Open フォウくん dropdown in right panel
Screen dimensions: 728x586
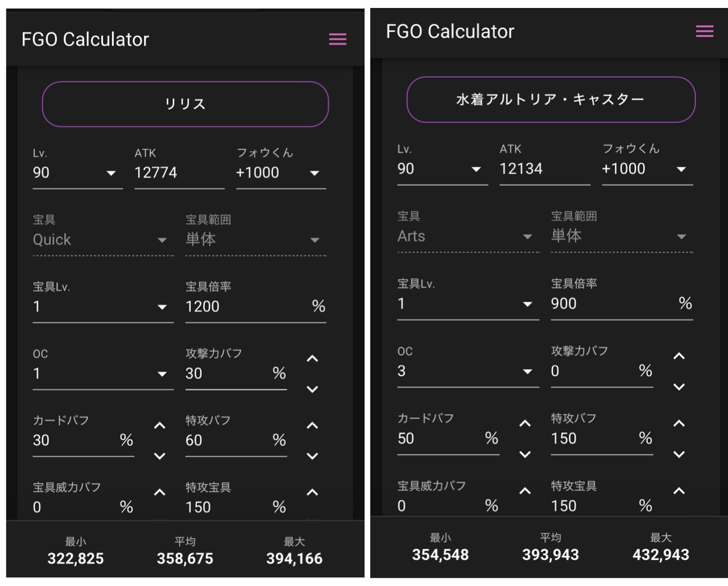click(x=647, y=169)
